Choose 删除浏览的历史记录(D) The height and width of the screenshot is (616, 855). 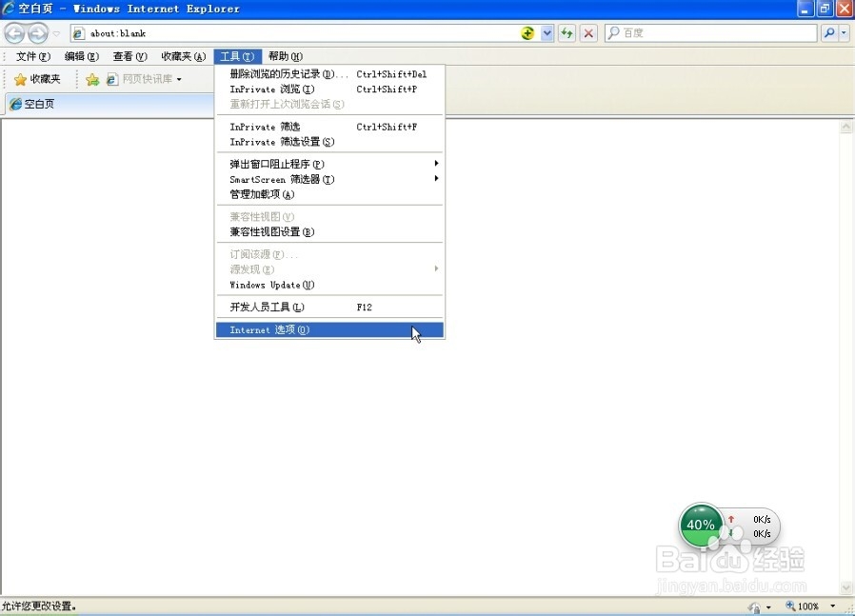pyautogui.click(x=329, y=73)
